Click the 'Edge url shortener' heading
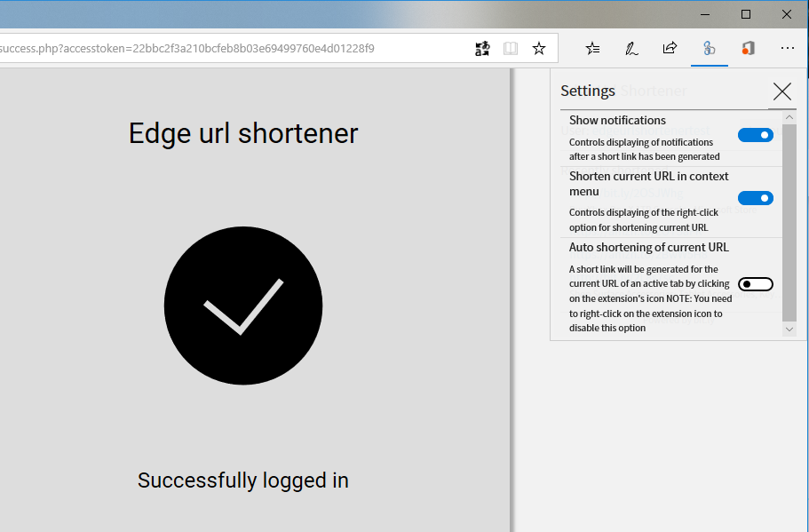The image size is (809, 532). 243,133
